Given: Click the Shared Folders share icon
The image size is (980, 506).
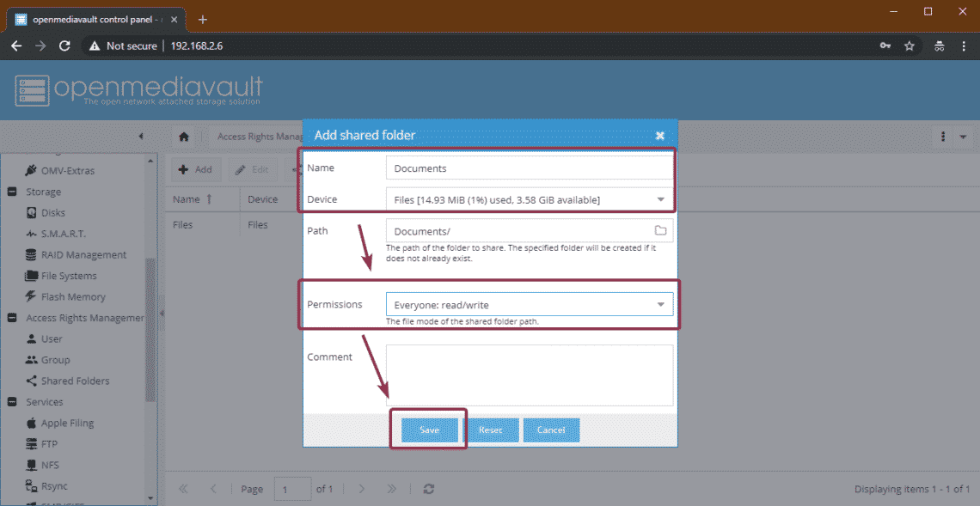Looking at the screenshot, I should [x=31, y=381].
